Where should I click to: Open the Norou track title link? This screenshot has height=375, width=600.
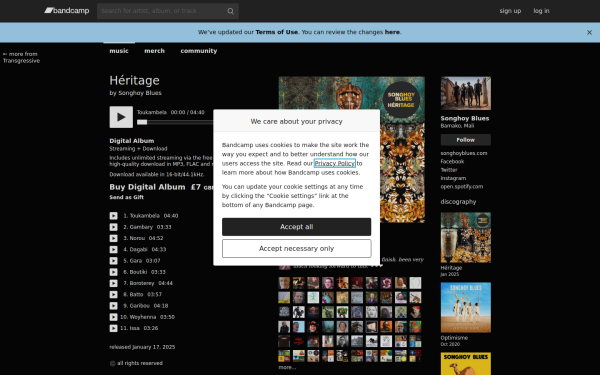click(137, 238)
